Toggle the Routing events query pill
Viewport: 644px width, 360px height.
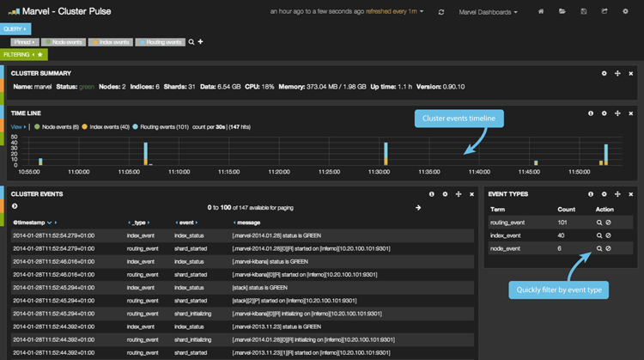161,41
